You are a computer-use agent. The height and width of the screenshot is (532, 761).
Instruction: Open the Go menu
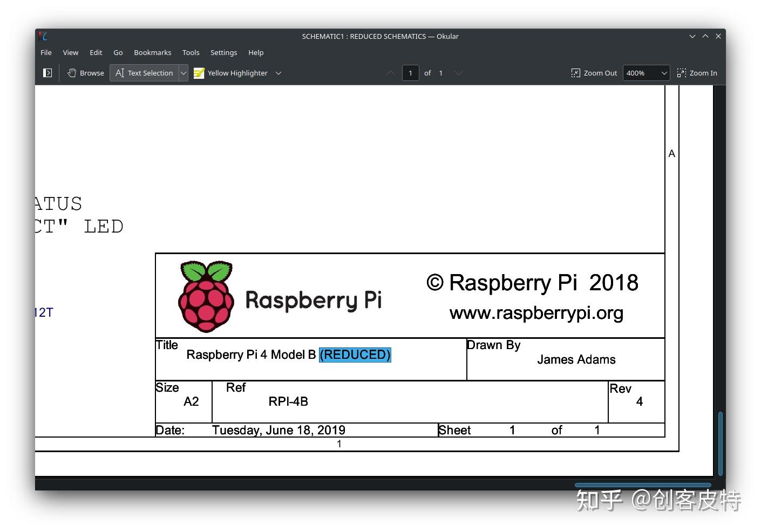(x=118, y=52)
